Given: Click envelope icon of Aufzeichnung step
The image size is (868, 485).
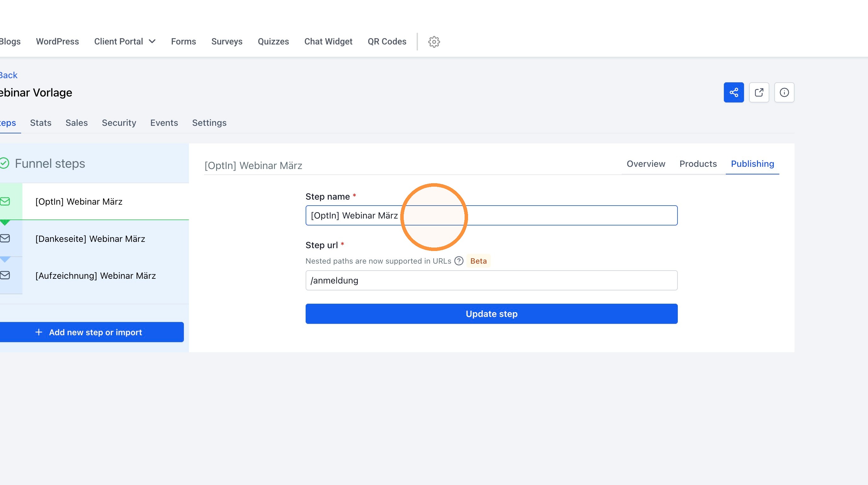Looking at the screenshot, I should (5, 276).
